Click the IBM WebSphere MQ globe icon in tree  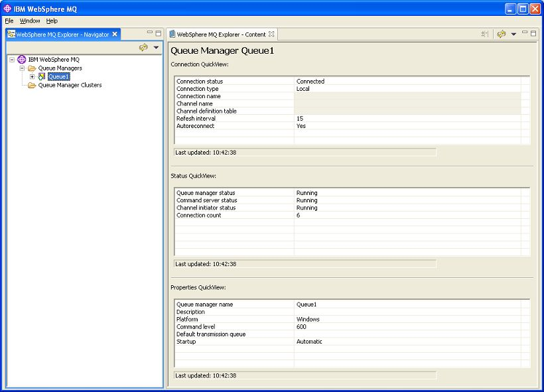point(21,59)
